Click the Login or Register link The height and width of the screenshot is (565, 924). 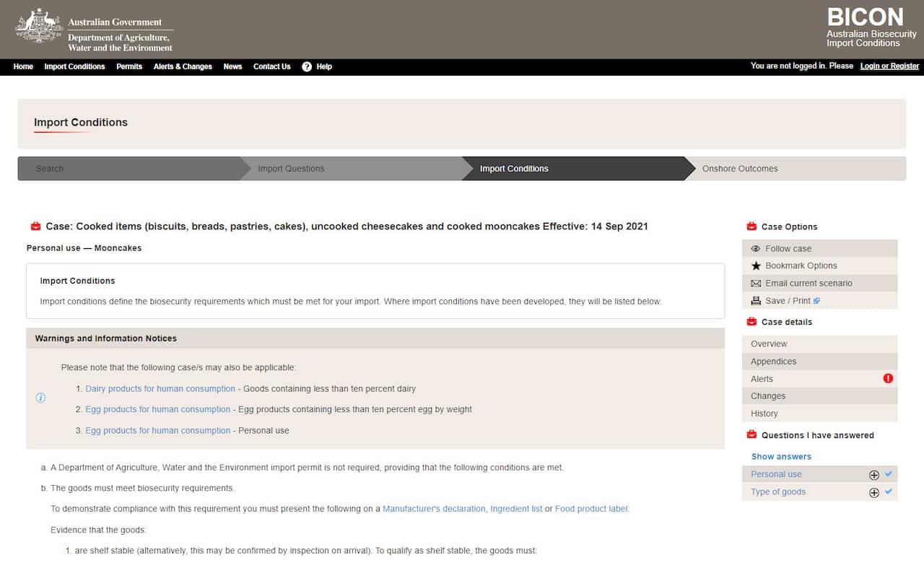coord(889,66)
